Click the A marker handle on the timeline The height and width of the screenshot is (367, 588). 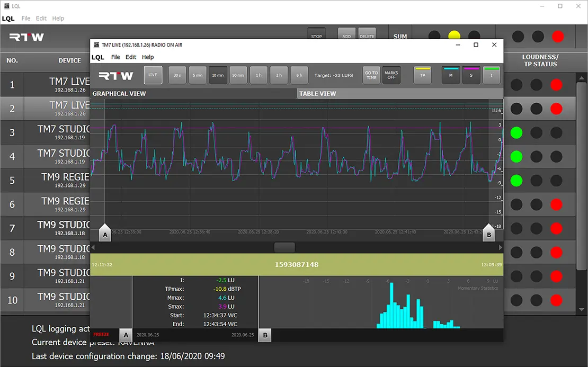click(x=105, y=234)
